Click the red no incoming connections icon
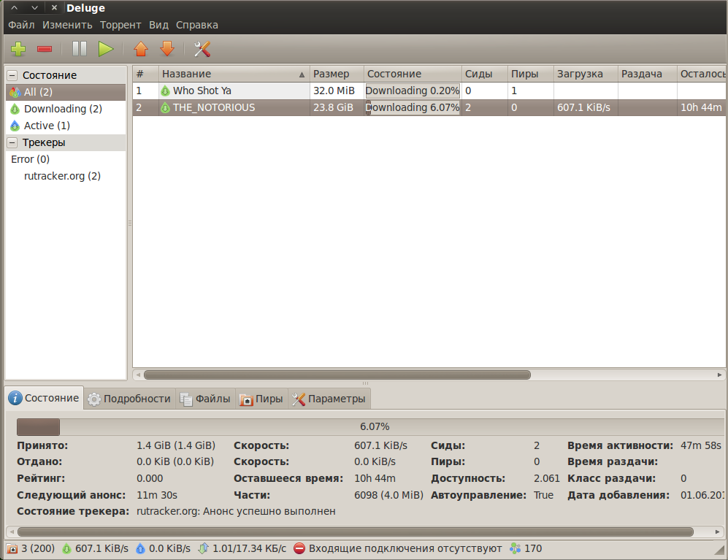 point(299,549)
